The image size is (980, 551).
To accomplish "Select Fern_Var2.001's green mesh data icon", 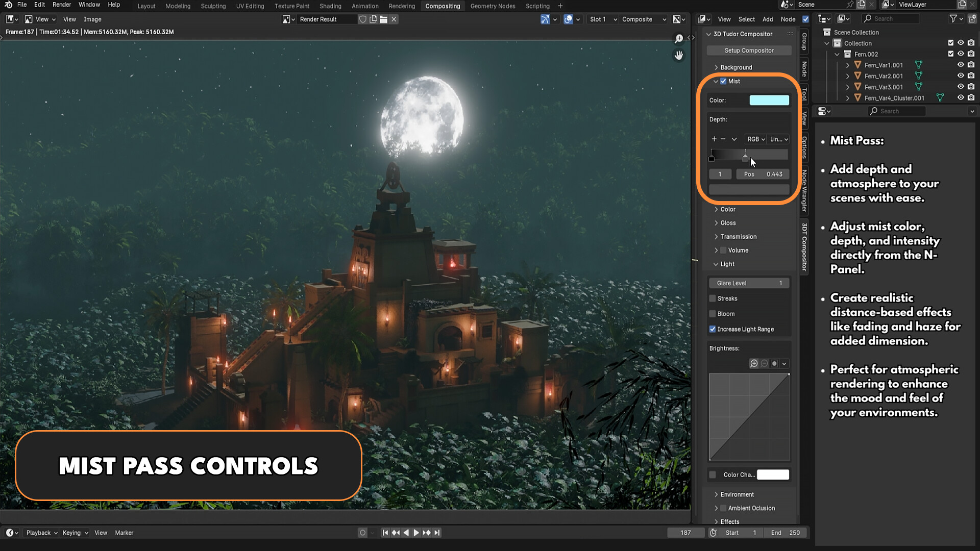I will point(918,76).
